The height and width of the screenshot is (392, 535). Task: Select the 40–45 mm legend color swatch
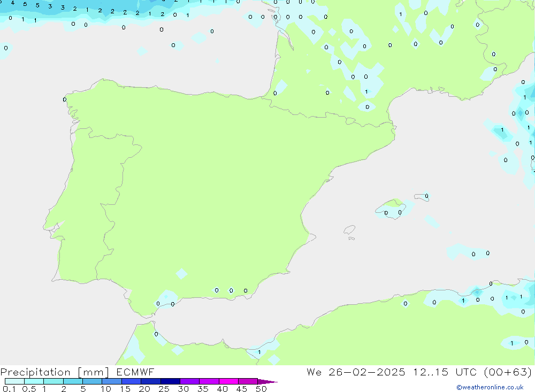coord(228,381)
